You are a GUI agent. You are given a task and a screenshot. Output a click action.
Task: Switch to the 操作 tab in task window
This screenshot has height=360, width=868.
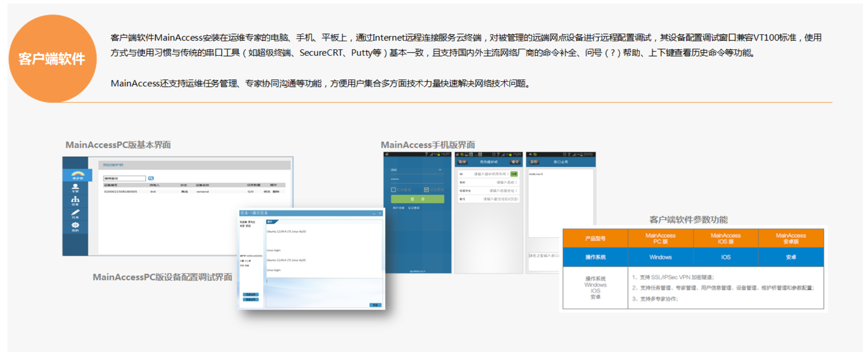coord(271,222)
